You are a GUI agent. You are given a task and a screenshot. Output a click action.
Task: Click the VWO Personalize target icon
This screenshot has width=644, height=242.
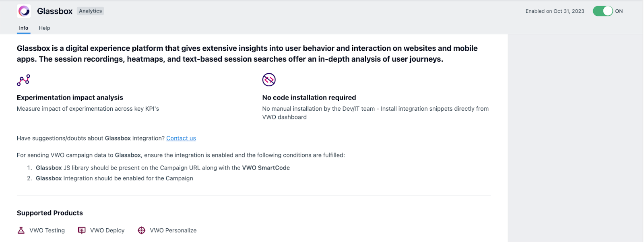(x=142, y=230)
